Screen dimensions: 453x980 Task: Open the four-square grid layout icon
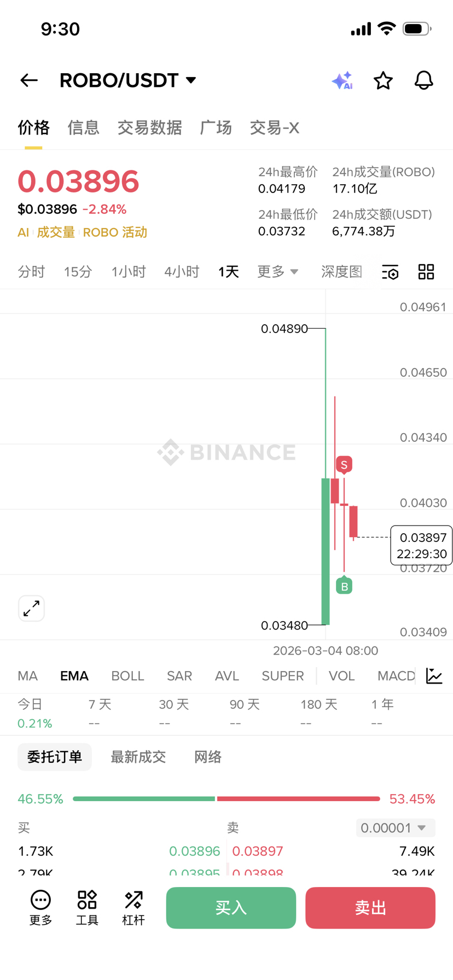[x=426, y=272]
